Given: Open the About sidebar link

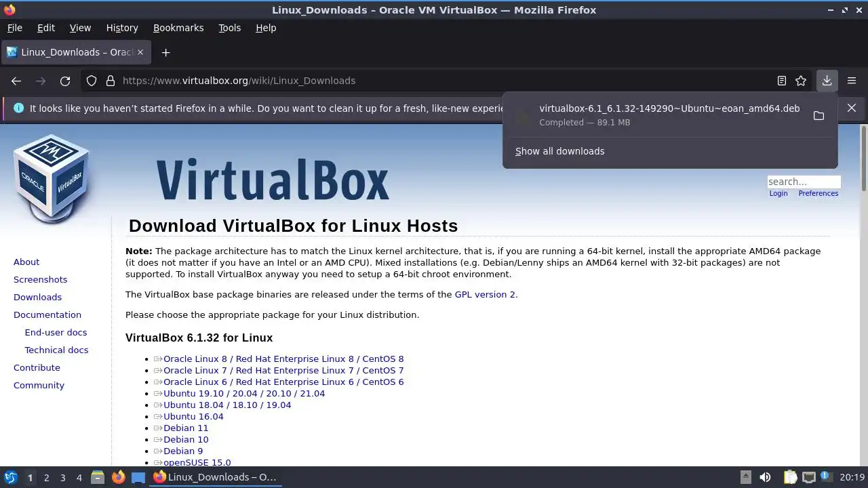Looking at the screenshot, I should tap(26, 262).
